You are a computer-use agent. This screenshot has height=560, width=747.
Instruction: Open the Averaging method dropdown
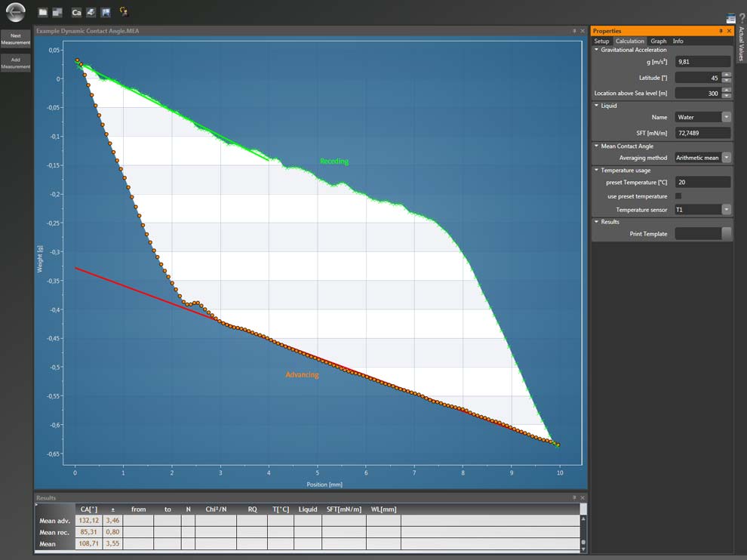(x=726, y=157)
